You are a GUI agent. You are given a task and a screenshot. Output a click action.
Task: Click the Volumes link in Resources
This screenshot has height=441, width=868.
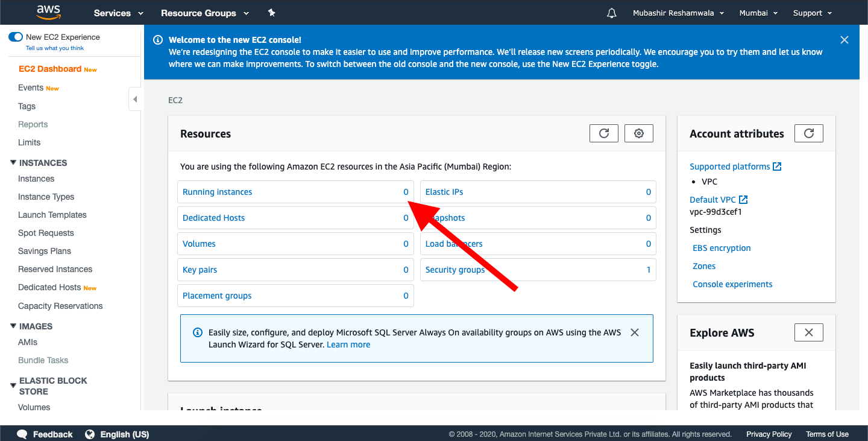point(199,244)
